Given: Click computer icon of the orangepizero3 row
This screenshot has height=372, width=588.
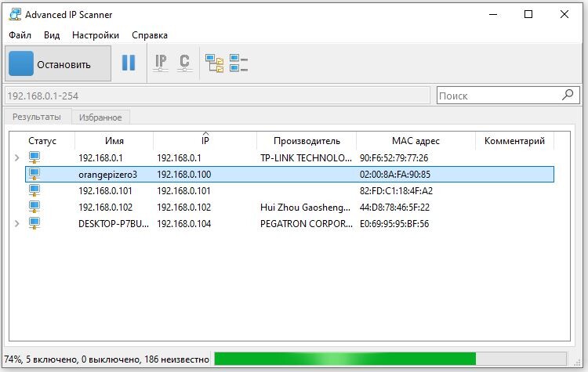Looking at the screenshot, I should pos(34,174).
